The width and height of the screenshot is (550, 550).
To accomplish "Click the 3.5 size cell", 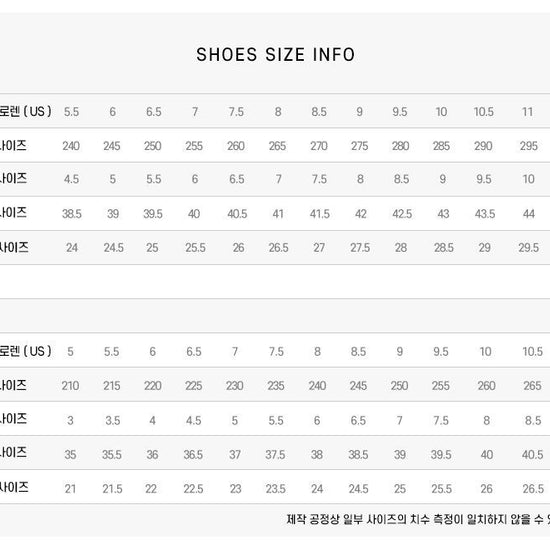I will click(113, 420).
